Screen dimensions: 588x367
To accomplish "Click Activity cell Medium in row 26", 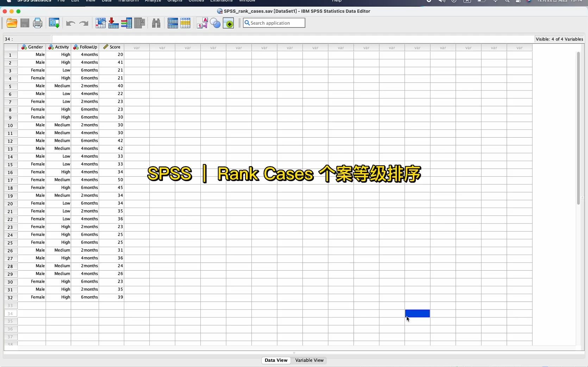I will tap(58, 250).
